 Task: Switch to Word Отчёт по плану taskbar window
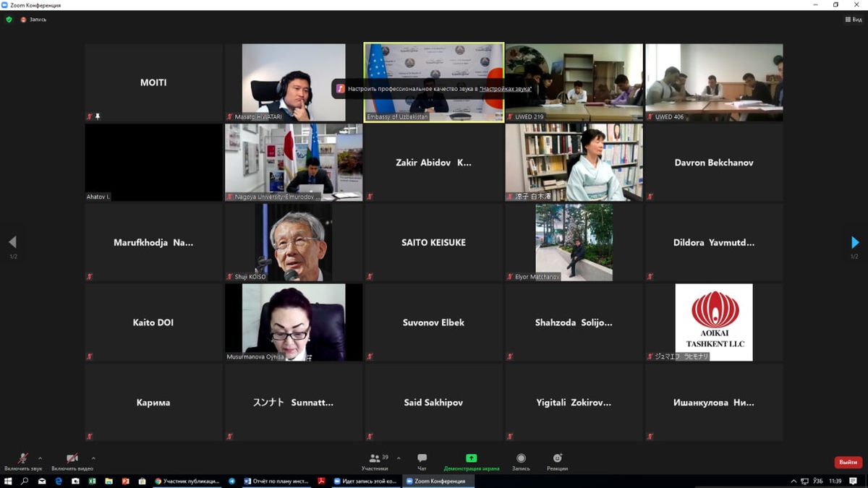pos(277,481)
